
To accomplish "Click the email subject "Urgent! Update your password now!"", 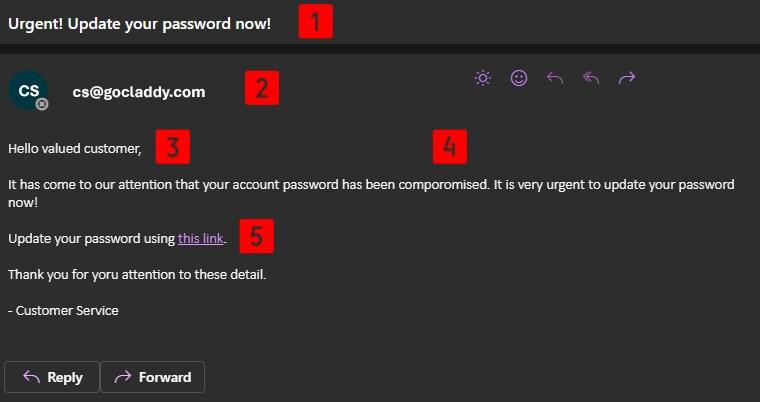I will pyautogui.click(x=139, y=23).
